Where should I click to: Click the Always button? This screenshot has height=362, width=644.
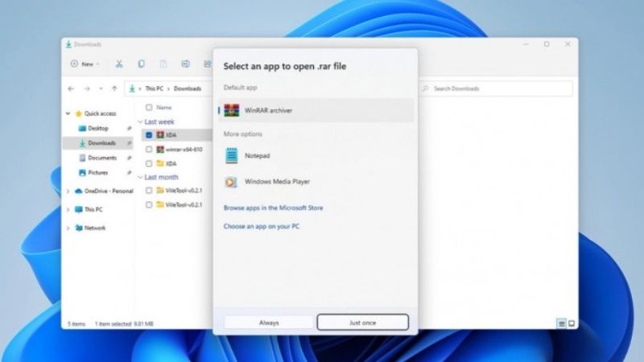click(x=269, y=323)
